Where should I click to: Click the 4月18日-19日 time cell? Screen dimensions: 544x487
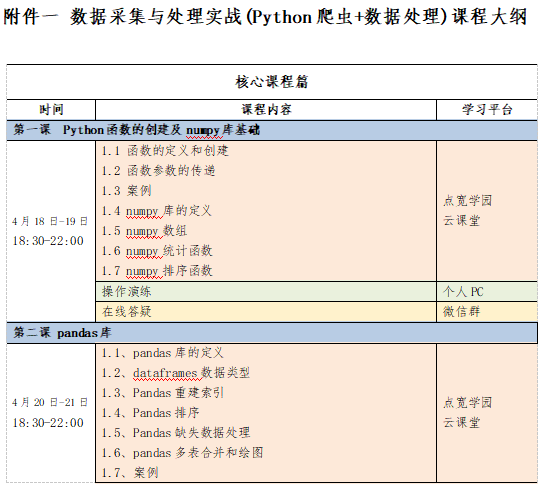click(51, 231)
